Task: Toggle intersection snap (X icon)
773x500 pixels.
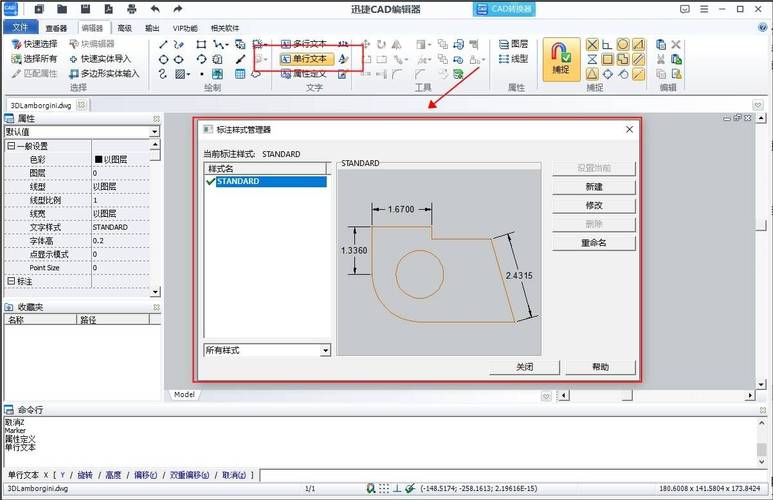Action: pos(592,45)
